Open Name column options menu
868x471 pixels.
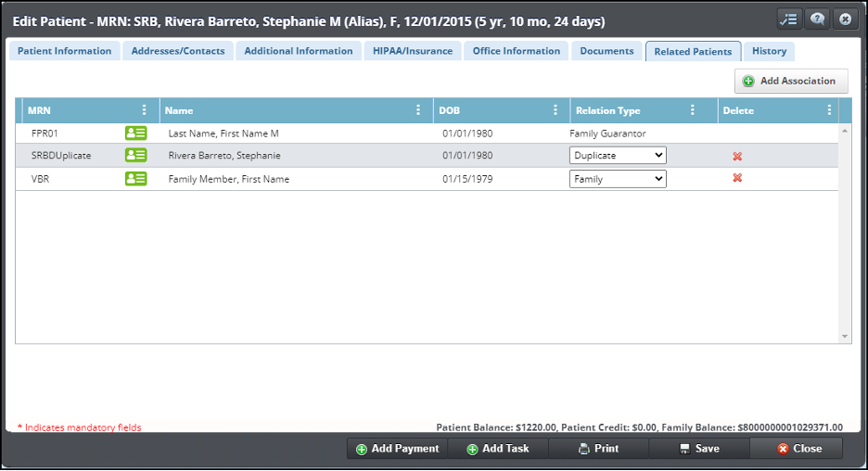[418, 110]
